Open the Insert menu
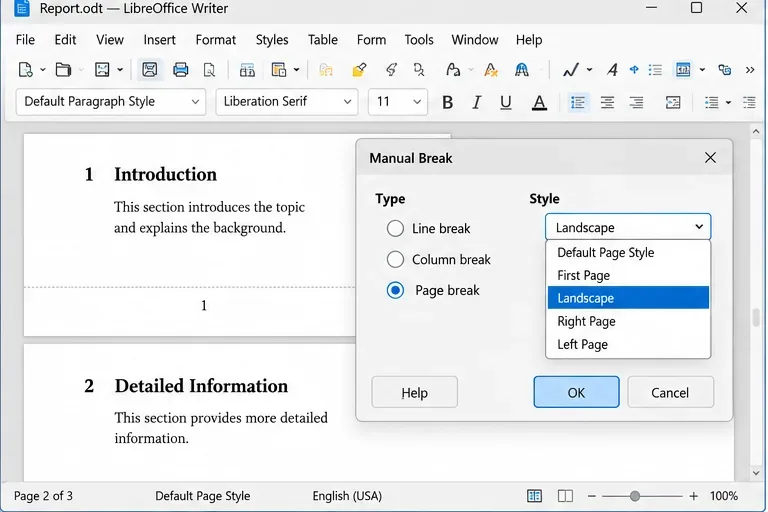 pyautogui.click(x=159, y=40)
